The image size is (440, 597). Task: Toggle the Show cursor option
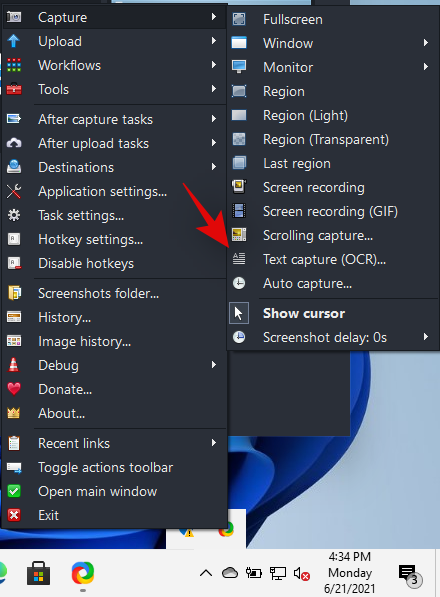coord(333,313)
